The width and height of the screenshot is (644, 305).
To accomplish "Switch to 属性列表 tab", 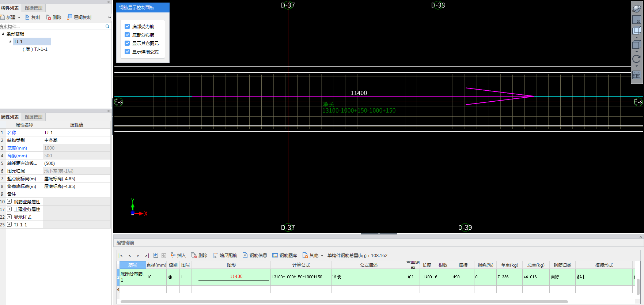I will click(x=10, y=117).
